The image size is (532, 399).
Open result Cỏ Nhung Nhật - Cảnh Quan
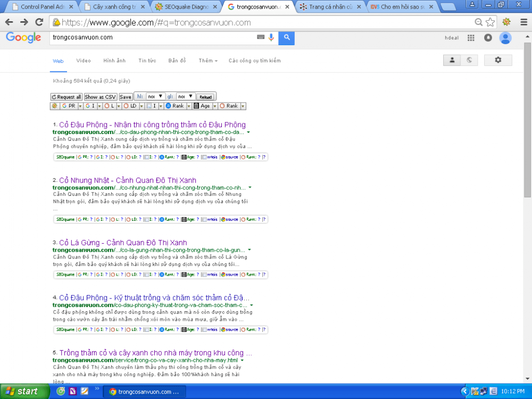[x=128, y=180]
